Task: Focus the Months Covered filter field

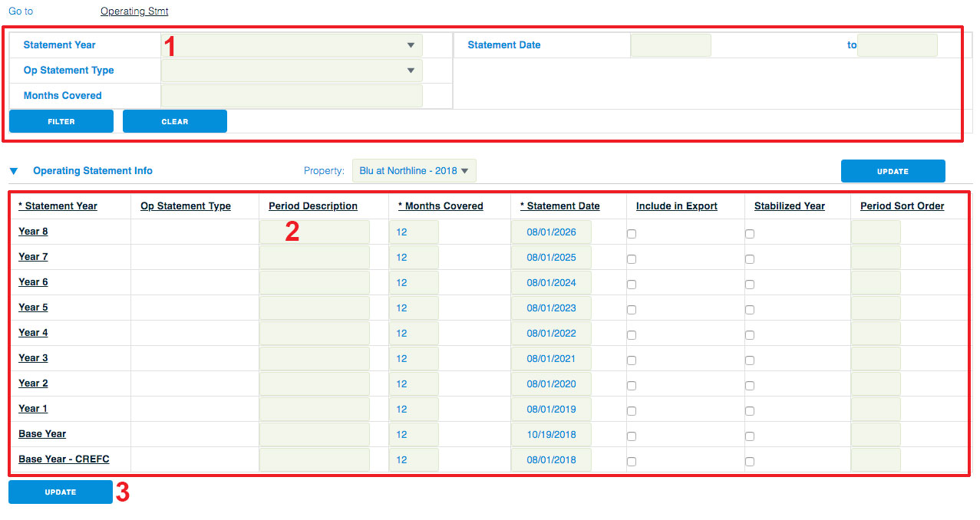Action: (292, 96)
